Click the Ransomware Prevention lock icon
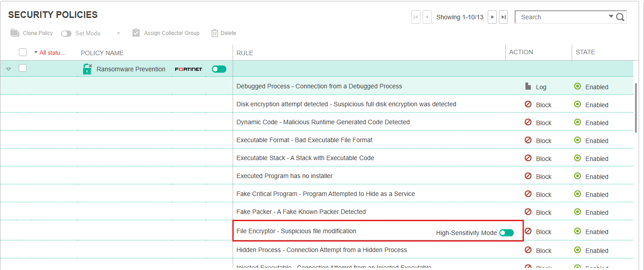 point(87,69)
